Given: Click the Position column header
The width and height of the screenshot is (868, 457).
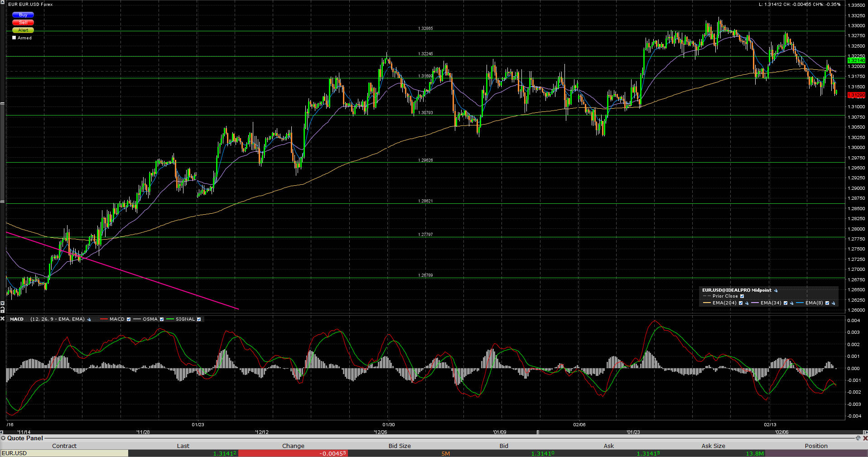Looking at the screenshot, I should tap(816, 446).
